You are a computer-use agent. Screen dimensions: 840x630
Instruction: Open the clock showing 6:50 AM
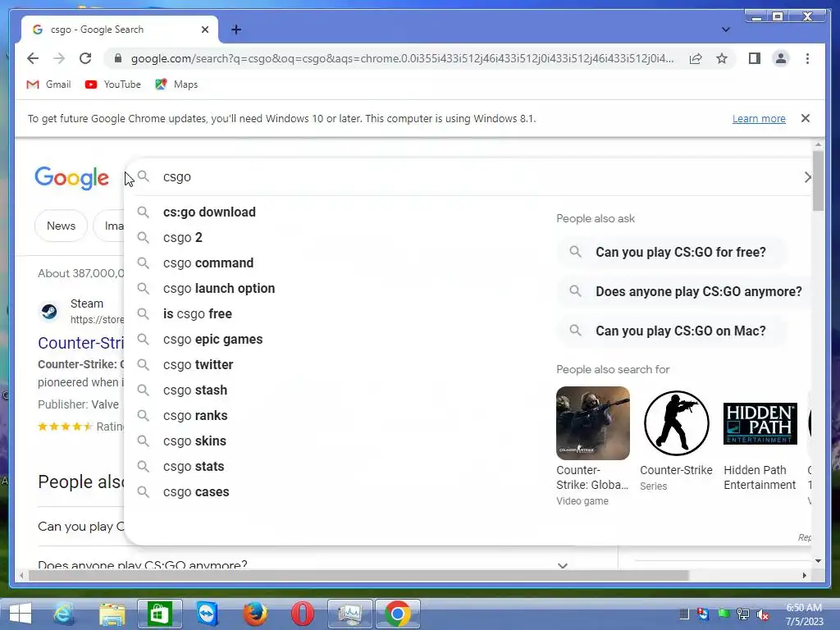804,614
